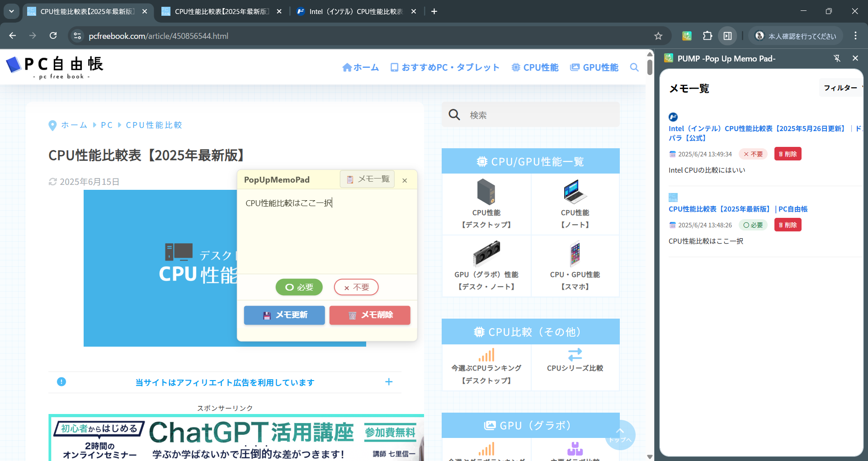
Task: Select the 不要 option in the popup
Action: tap(356, 287)
